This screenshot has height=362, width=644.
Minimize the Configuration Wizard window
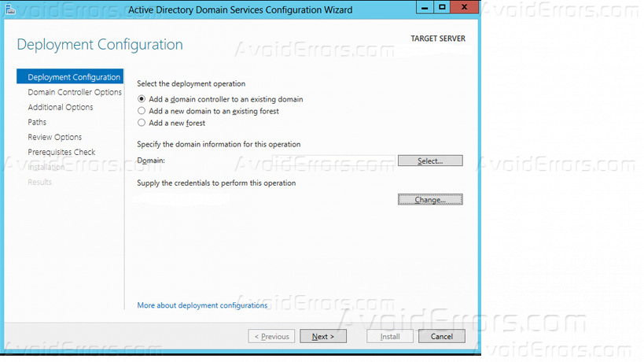pos(425,8)
